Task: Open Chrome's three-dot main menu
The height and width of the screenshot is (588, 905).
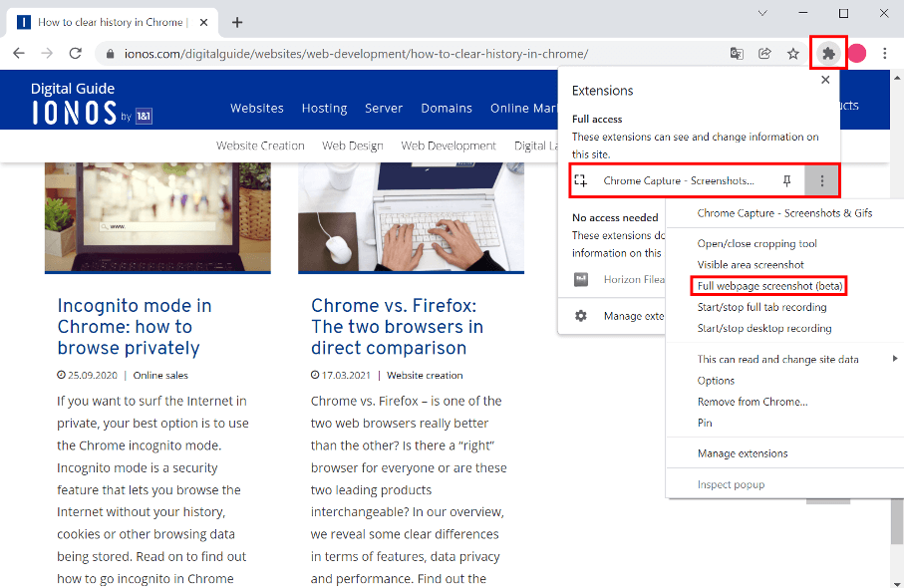Action: tap(885, 54)
